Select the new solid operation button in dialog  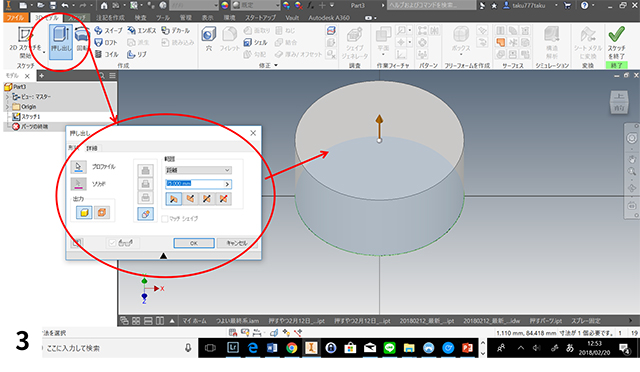[145, 214]
